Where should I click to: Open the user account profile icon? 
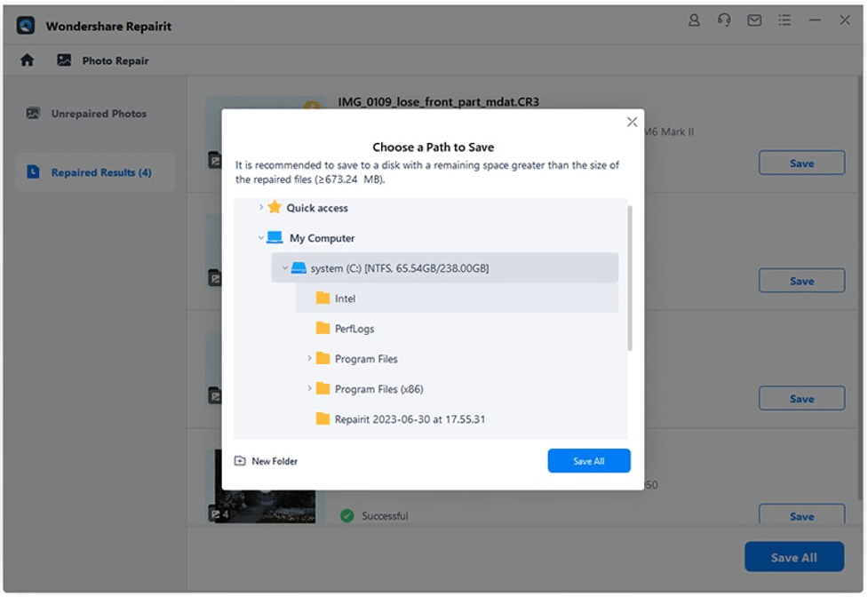694,20
